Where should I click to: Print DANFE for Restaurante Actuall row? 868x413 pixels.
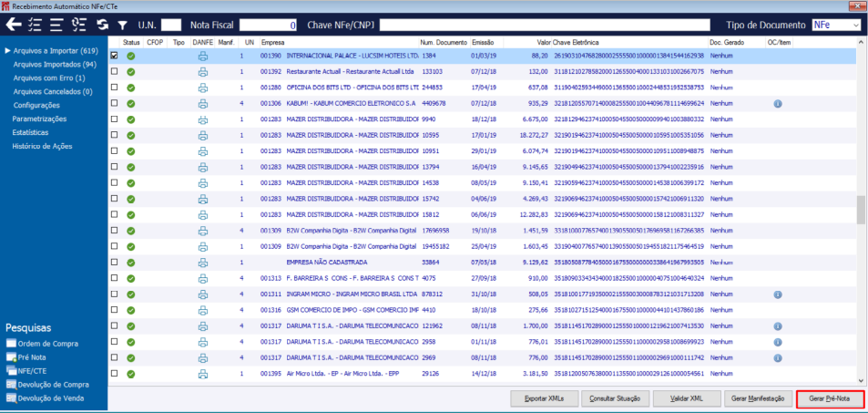[x=202, y=71]
